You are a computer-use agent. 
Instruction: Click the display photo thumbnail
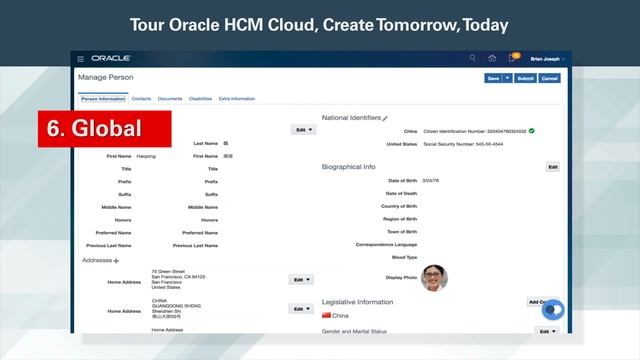(434, 278)
